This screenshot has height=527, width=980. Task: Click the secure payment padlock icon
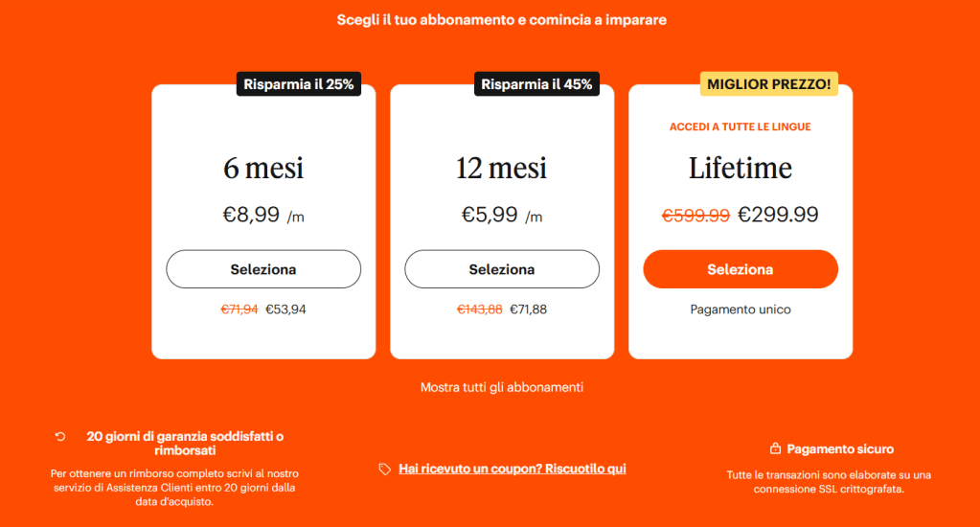775,448
